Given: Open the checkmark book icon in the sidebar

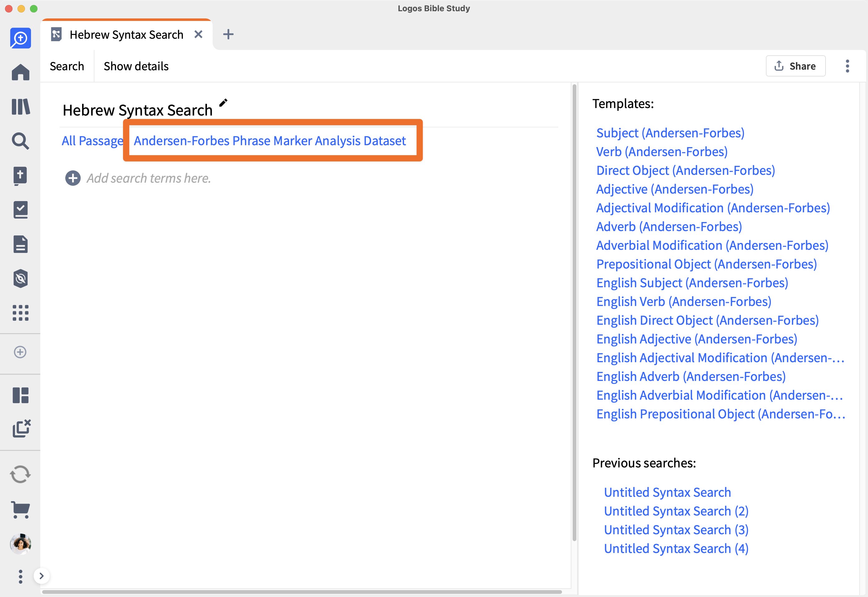Looking at the screenshot, I should coord(21,210).
